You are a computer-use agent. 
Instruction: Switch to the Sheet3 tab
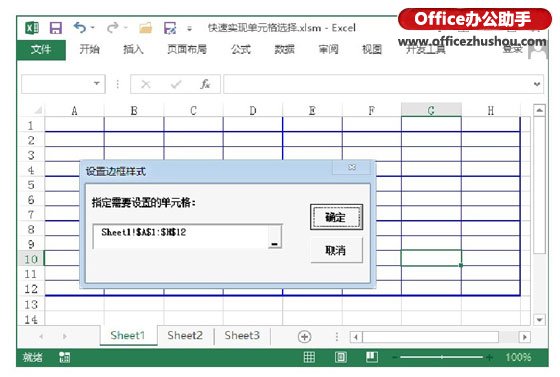[242, 336]
